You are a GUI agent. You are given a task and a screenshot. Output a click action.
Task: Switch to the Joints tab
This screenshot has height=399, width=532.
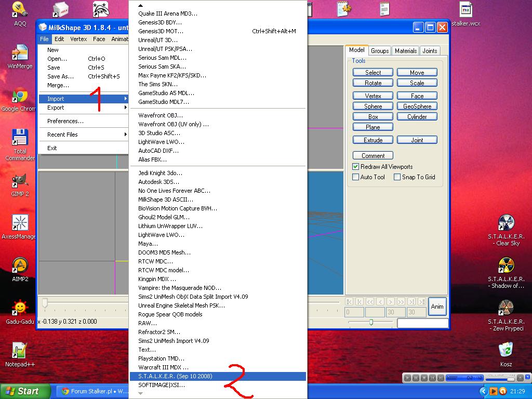430,50
